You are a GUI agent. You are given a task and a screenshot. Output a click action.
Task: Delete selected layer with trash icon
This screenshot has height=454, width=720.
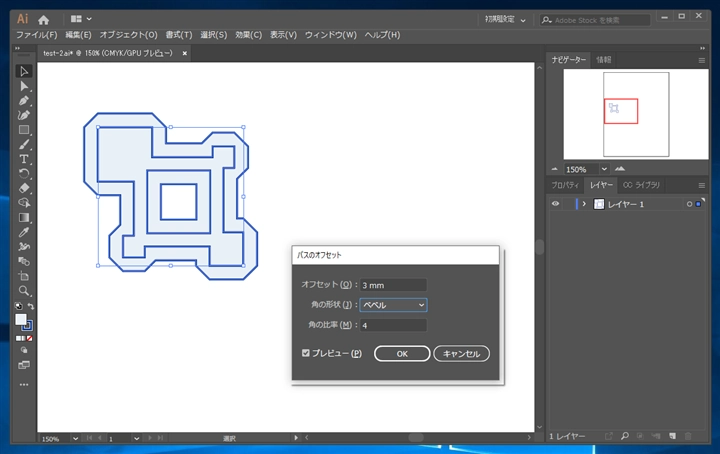point(688,436)
